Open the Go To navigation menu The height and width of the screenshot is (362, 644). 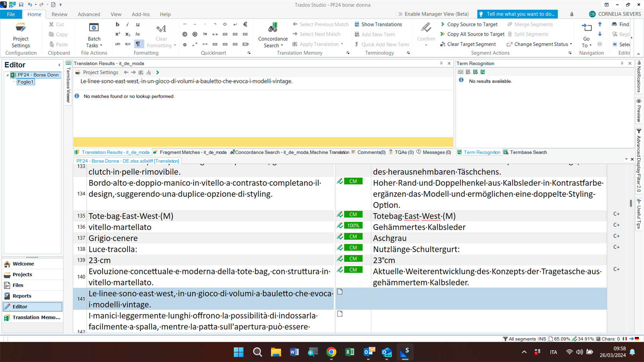coord(586,35)
